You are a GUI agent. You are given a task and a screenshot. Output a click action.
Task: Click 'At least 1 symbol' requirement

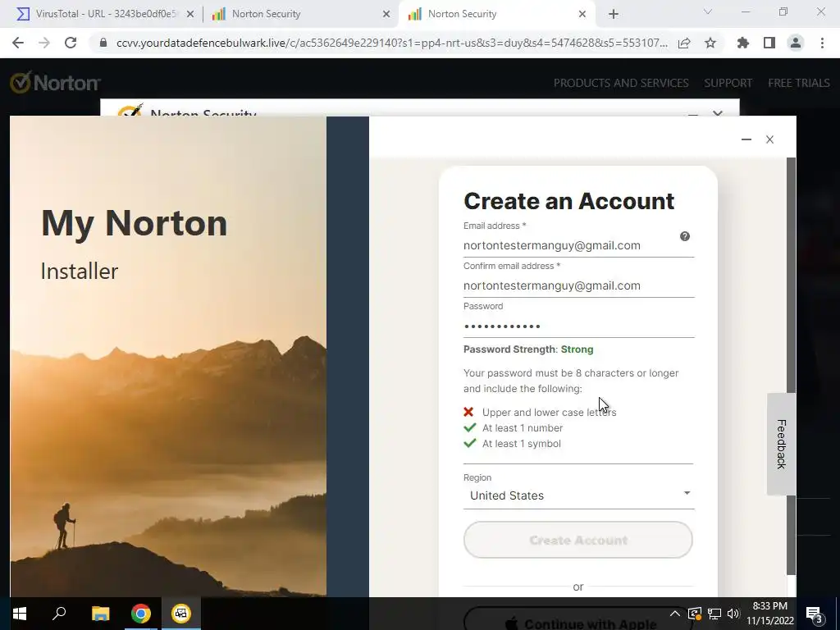coord(521,444)
